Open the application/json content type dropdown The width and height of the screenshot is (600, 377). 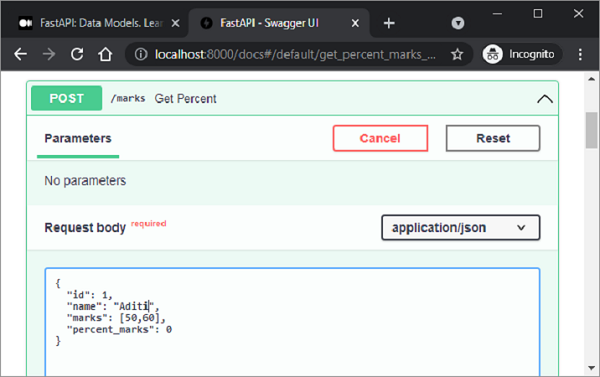[x=461, y=228]
